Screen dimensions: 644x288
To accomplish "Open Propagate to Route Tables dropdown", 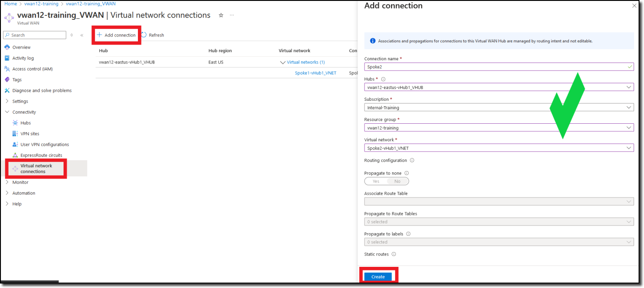I will coord(499,222).
